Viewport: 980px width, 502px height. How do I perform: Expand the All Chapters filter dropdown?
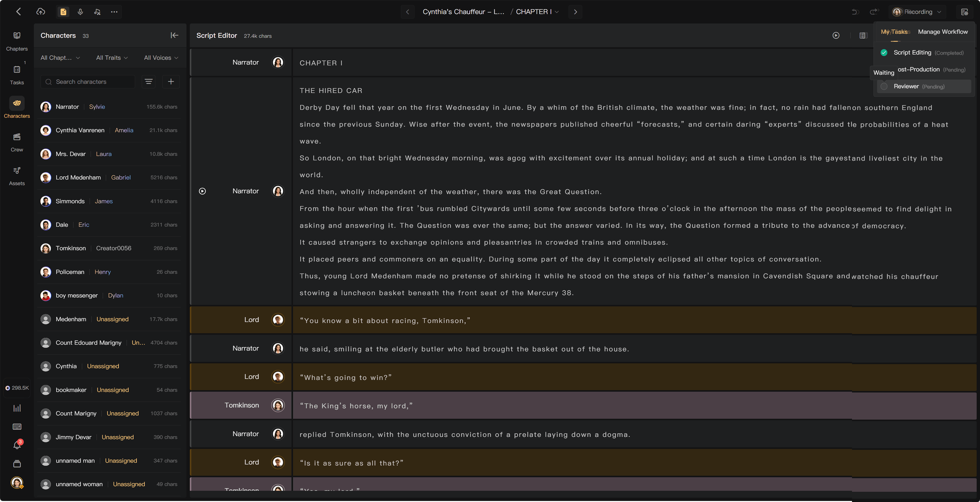tap(60, 58)
